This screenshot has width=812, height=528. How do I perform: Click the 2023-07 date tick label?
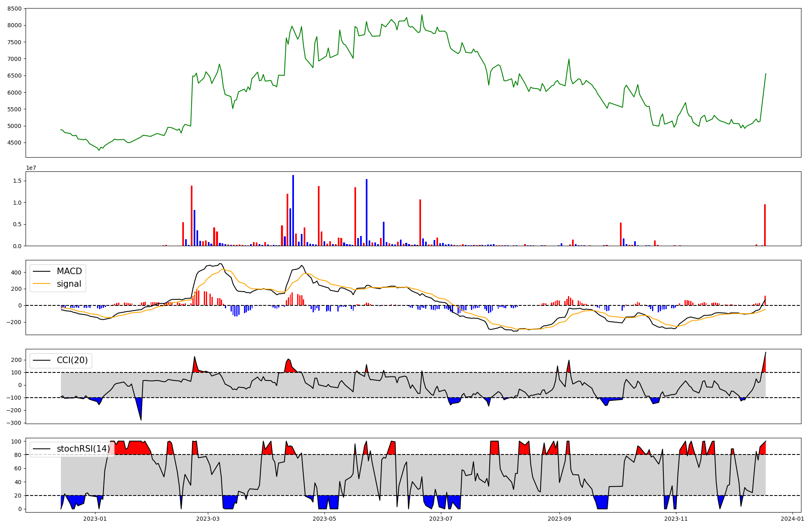tap(441, 519)
